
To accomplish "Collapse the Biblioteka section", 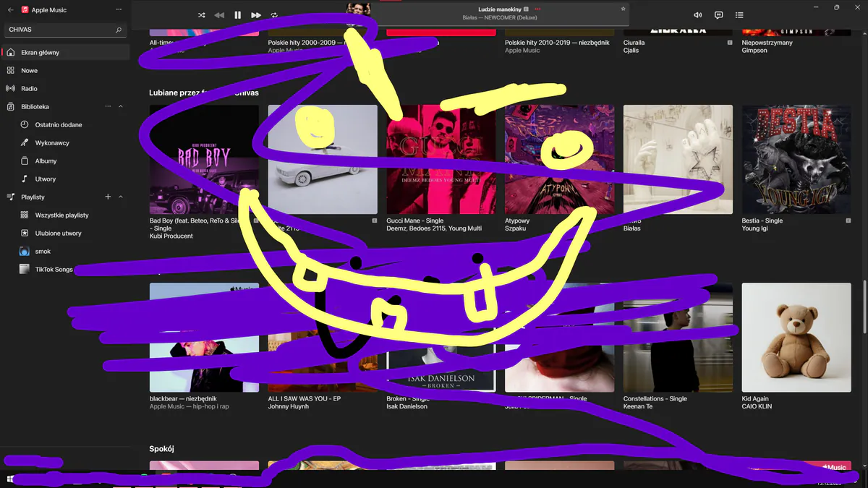I will point(121,106).
